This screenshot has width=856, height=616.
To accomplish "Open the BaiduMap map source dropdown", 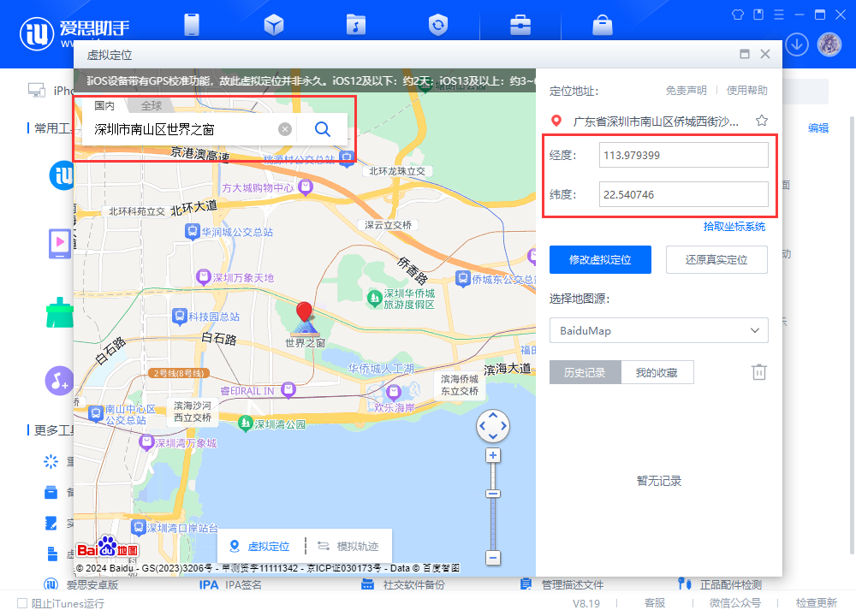I will click(x=659, y=330).
